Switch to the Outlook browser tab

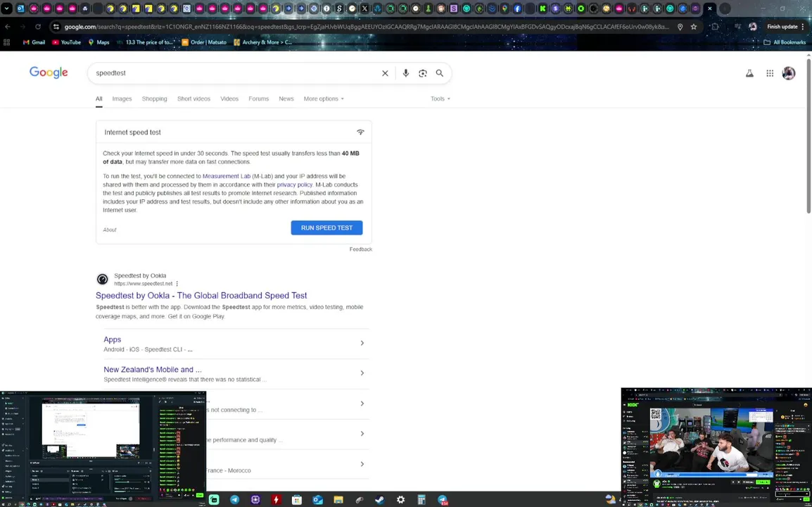point(20,8)
